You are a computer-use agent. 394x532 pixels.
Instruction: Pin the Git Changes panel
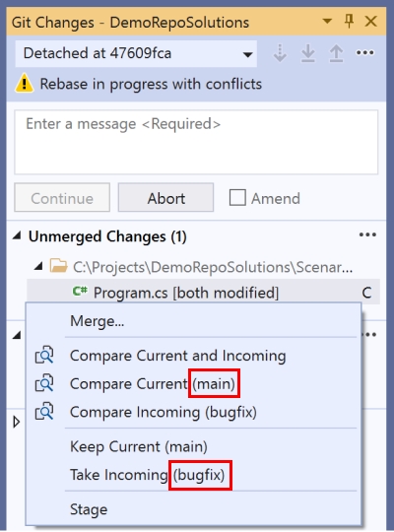[x=349, y=22]
